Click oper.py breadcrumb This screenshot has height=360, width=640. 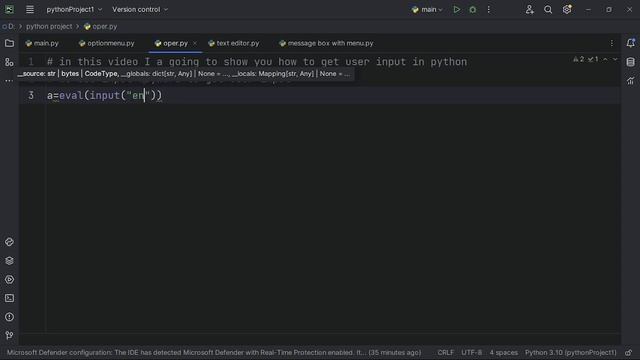tap(100, 27)
